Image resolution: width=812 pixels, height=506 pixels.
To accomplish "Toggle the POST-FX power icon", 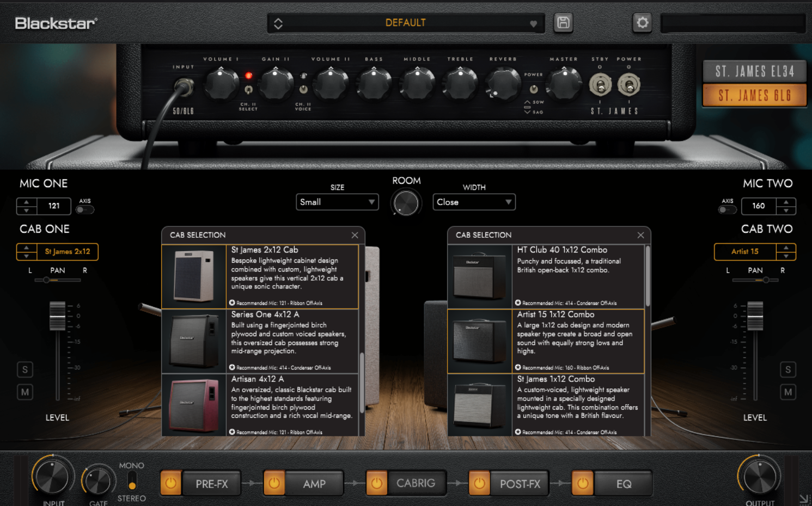I will tap(479, 483).
